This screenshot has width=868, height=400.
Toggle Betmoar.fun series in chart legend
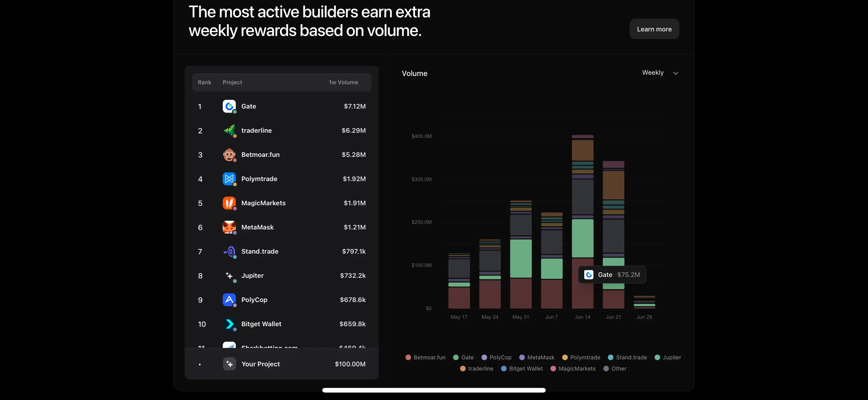tap(425, 357)
